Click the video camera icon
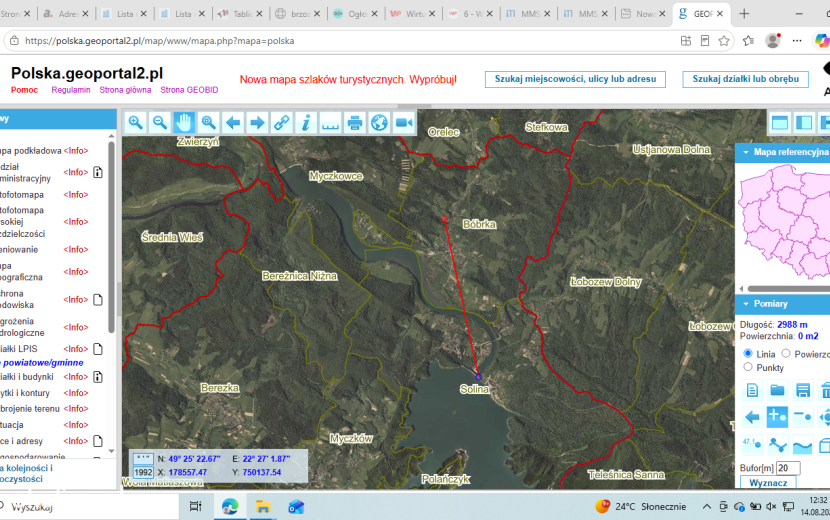 (404, 123)
